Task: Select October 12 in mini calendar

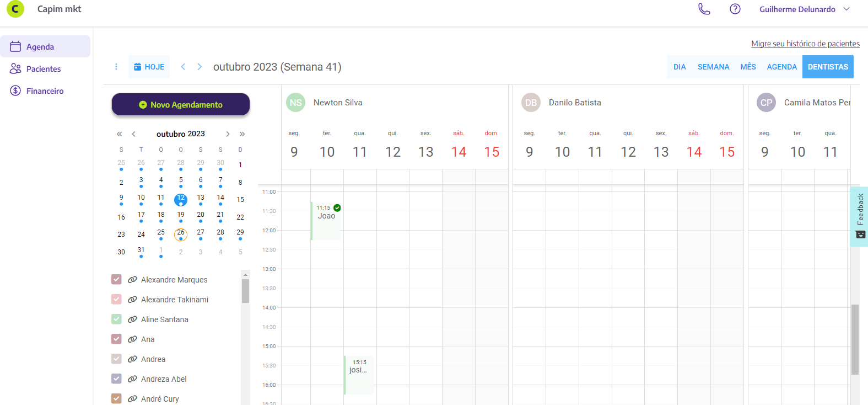Action: [181, 199]
